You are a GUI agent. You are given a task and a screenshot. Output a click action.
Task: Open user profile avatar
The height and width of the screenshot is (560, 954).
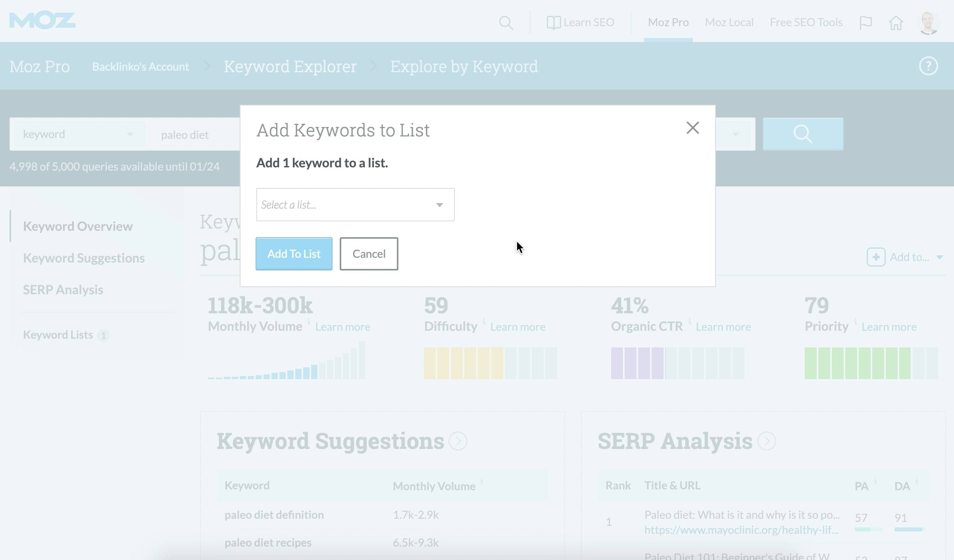pos(928,23)
